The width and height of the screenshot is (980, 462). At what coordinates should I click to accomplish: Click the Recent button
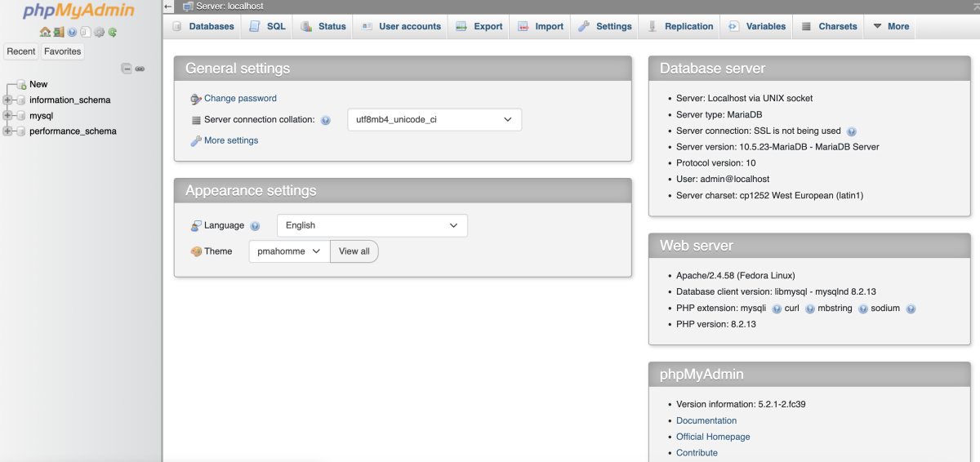coord(21,51)
